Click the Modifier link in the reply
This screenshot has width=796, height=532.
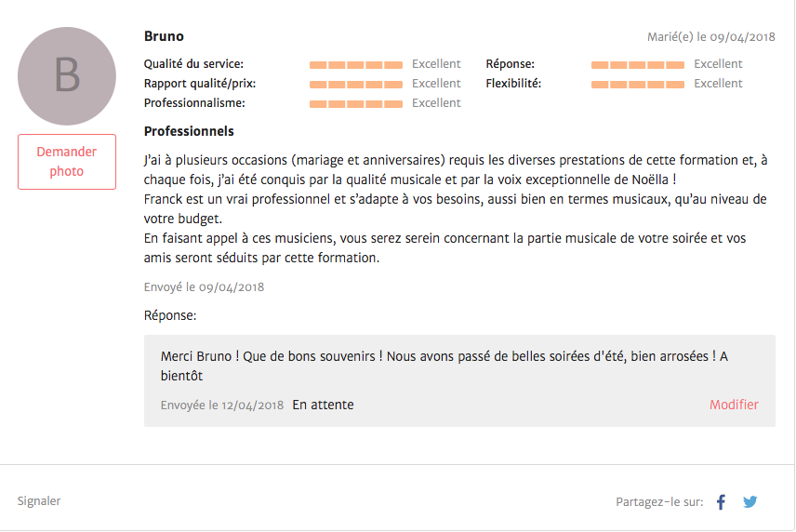734,406
